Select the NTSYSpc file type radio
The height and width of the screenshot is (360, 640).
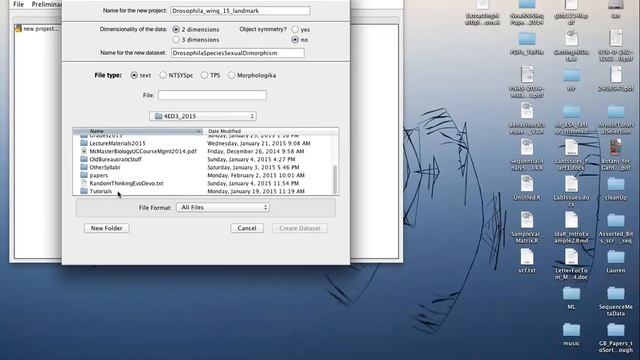pyautogui.click(x=163, y=75)
